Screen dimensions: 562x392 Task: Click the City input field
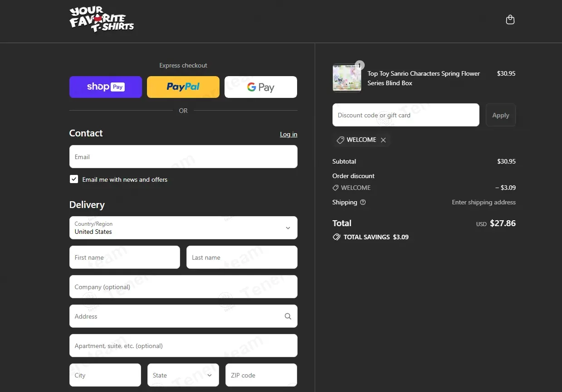105,375
